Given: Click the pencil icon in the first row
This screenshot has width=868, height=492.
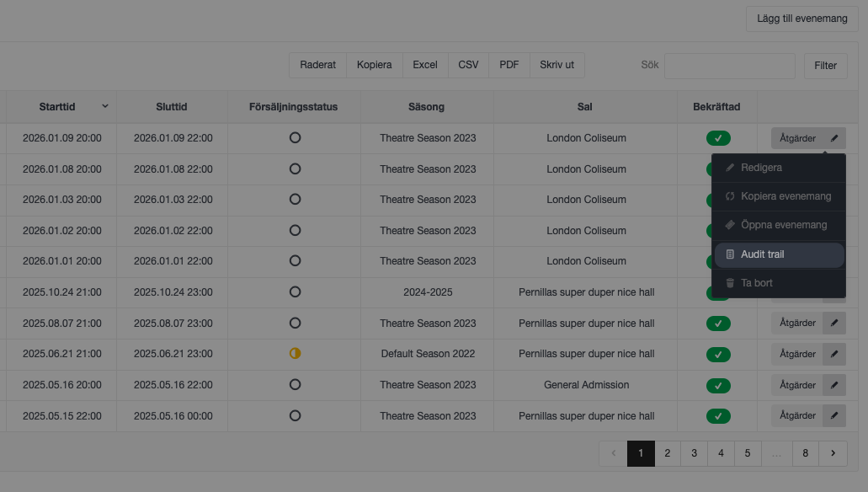Looking at the screenshot, I should [834, 138].
